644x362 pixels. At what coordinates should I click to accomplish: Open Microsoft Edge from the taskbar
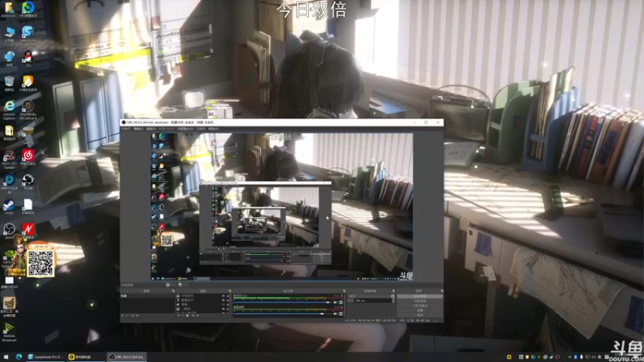19,357
